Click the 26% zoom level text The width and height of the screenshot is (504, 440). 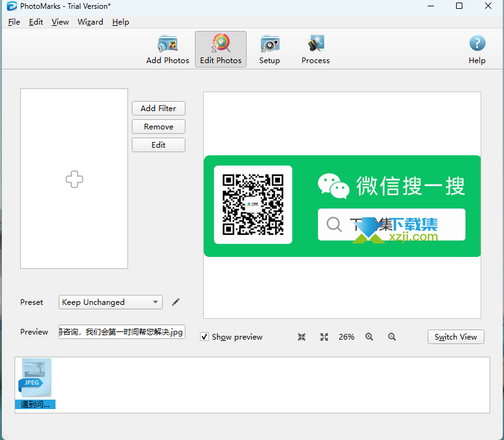click(346, 336)
